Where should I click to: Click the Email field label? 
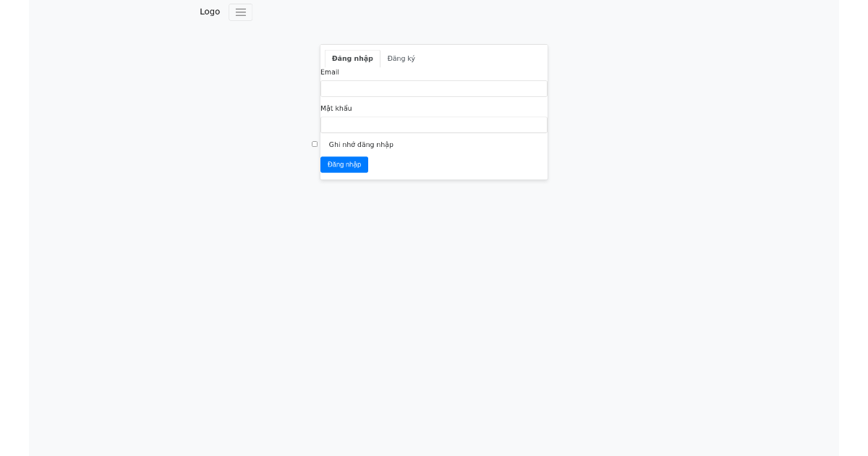click(329, 72)
